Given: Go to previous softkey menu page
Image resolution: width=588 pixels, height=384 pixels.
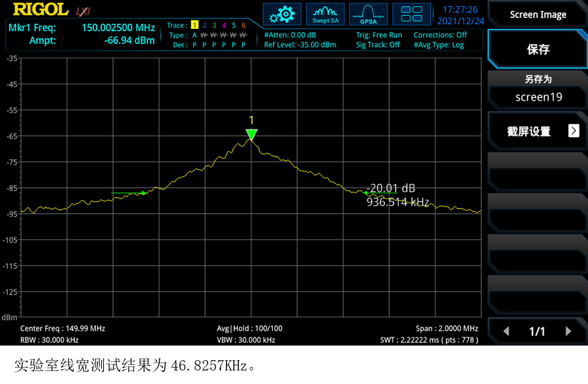Looking at the screenshot, I should pyautogui.click(x=506, y=331).
